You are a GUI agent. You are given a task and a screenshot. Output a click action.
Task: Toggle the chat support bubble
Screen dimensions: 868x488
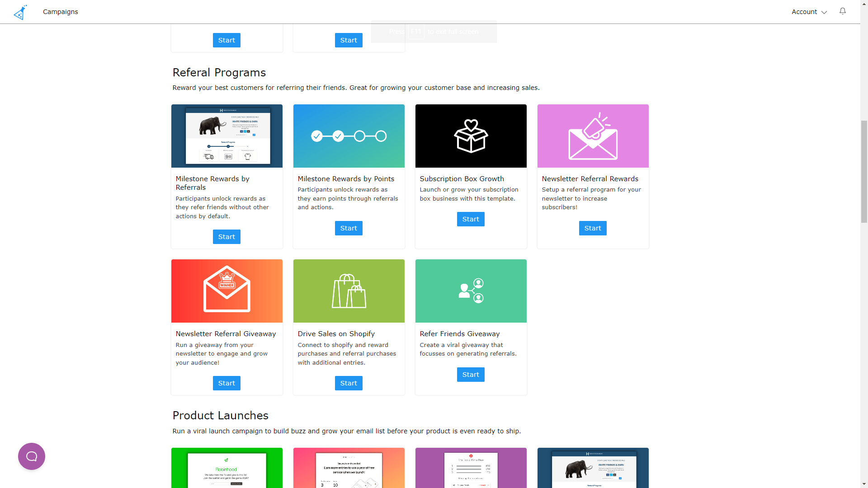coord(31,456)
